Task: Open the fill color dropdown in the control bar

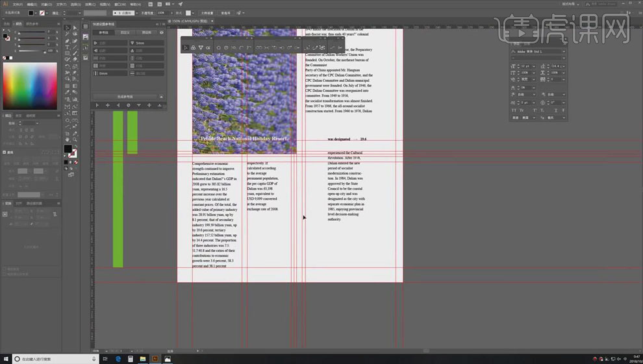Action: click(36, 13)
